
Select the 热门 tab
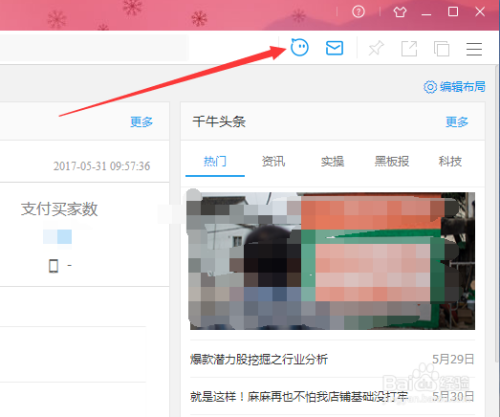(215, 162)
